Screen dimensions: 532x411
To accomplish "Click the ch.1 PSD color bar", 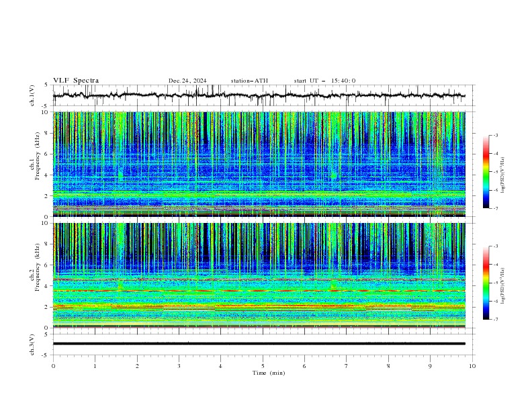I will click(x=486, y=172).
